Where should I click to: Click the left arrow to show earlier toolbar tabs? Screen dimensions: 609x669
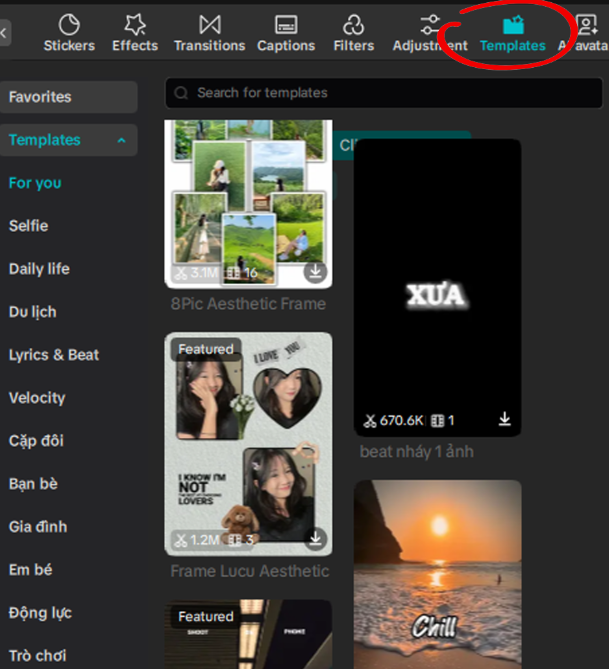(x=4, y=33)
